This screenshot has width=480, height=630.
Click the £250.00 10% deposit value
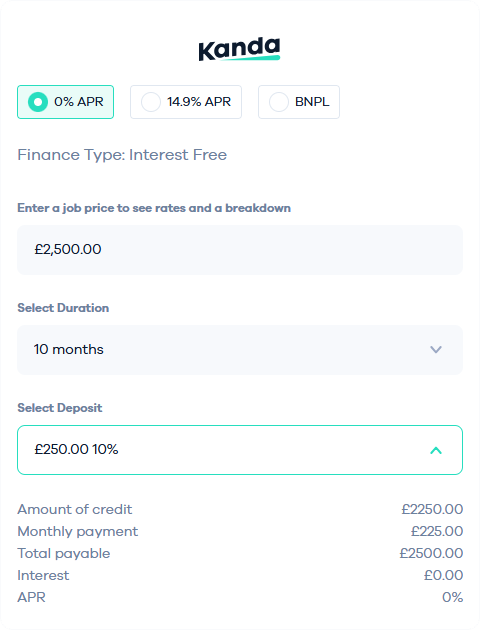click(x=76, y=449)
